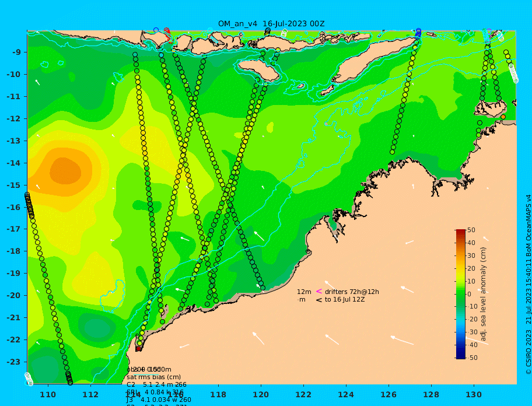
Task: Click the latitude axis label -19
Action: [x=14, y=274]
